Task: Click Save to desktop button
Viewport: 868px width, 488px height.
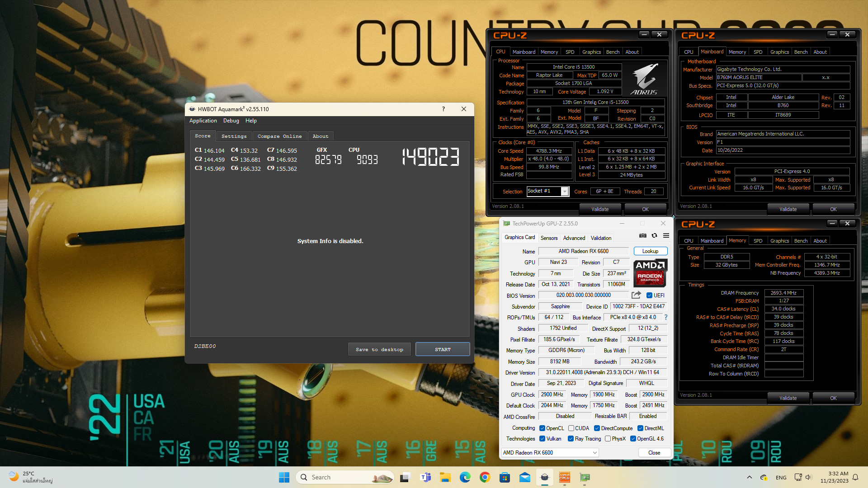Action: pos(379,349)
